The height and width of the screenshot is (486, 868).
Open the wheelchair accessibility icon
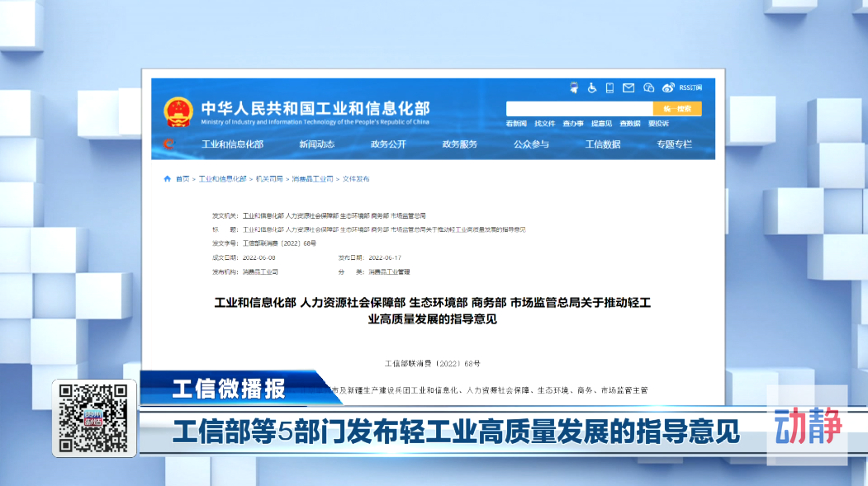(x=592, y=87)
